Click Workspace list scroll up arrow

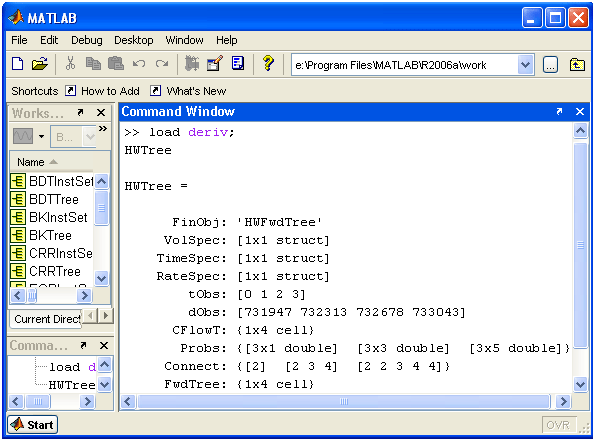[101, 181]
